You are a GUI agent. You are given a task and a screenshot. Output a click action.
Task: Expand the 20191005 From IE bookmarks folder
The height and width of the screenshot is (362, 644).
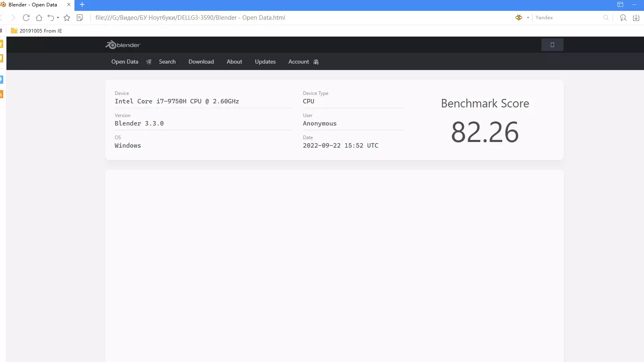pos(36,31)
